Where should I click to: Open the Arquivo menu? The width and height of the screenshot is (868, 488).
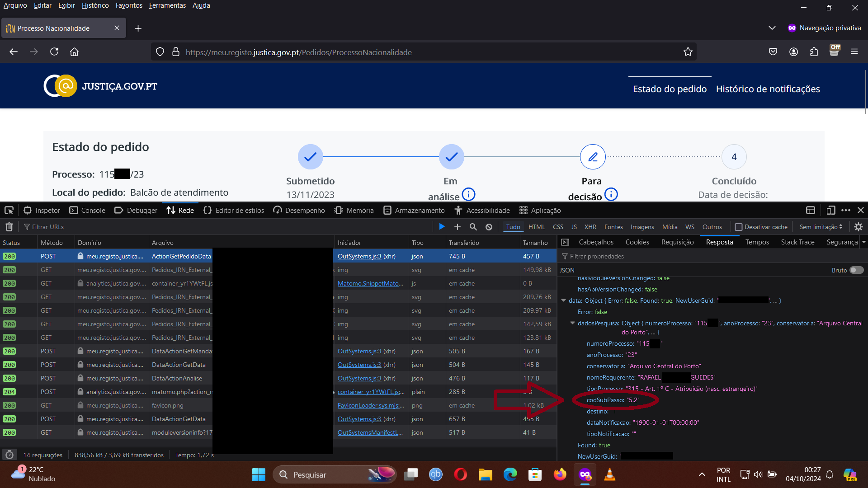pos(15,5)
